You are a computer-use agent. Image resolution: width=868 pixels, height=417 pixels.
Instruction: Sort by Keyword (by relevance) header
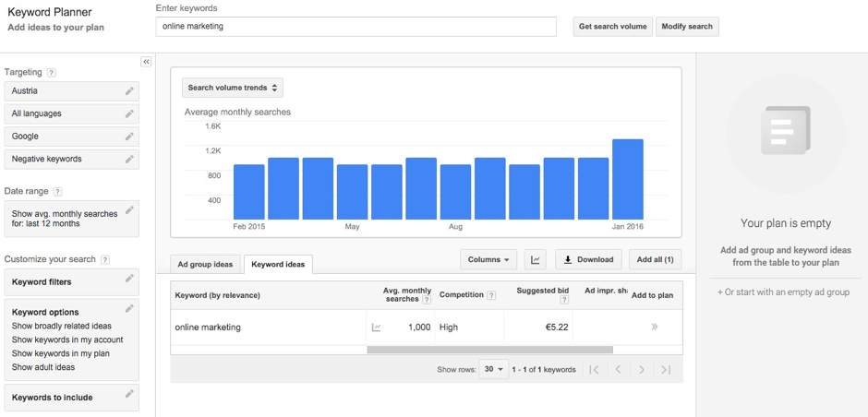[218, 295]
